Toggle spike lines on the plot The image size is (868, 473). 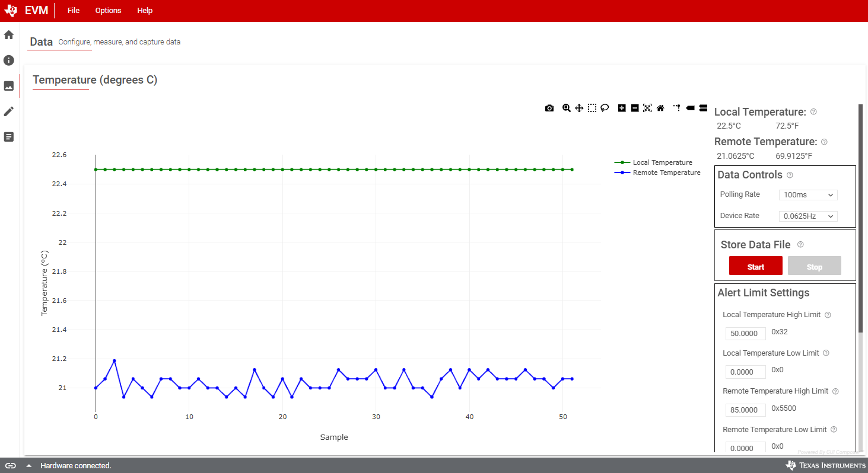click(x=677, y=108)
